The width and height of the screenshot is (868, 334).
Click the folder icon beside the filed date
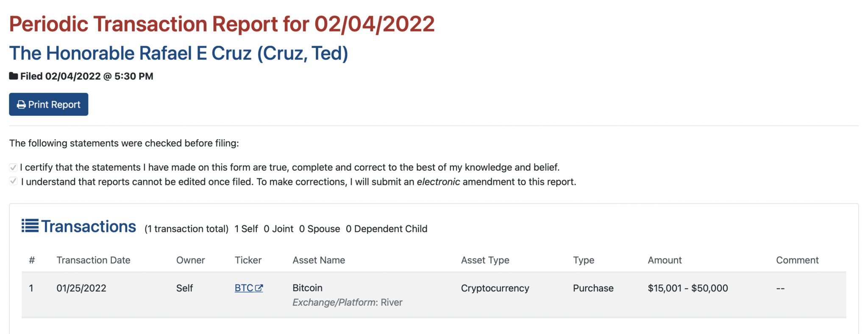pos(14,76)
